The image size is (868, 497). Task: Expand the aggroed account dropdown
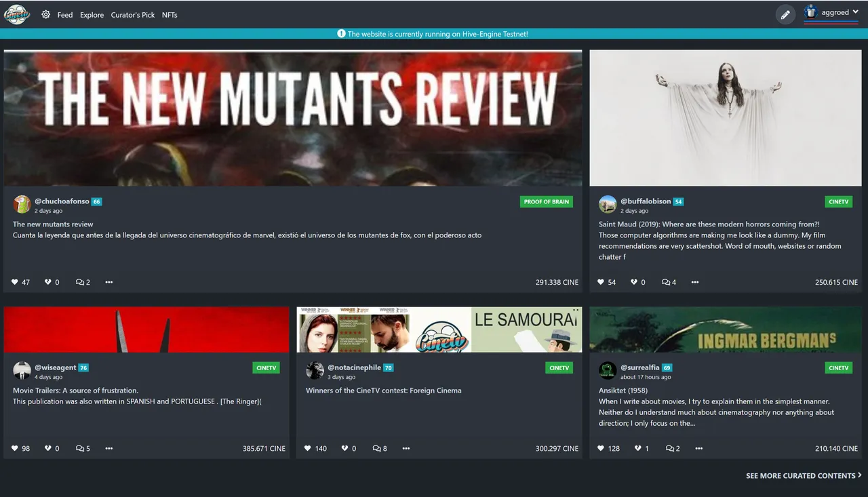click(856, 12)
